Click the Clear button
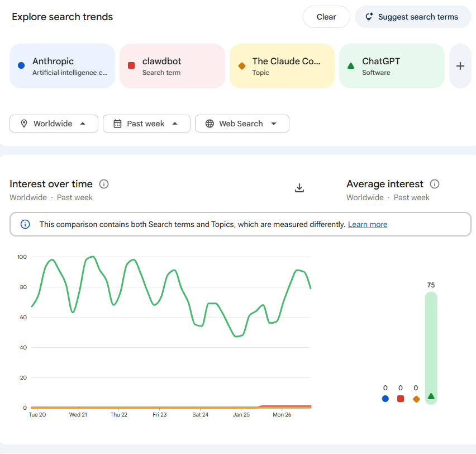This screenshot has width=476, height=454. tap(326, 17)
